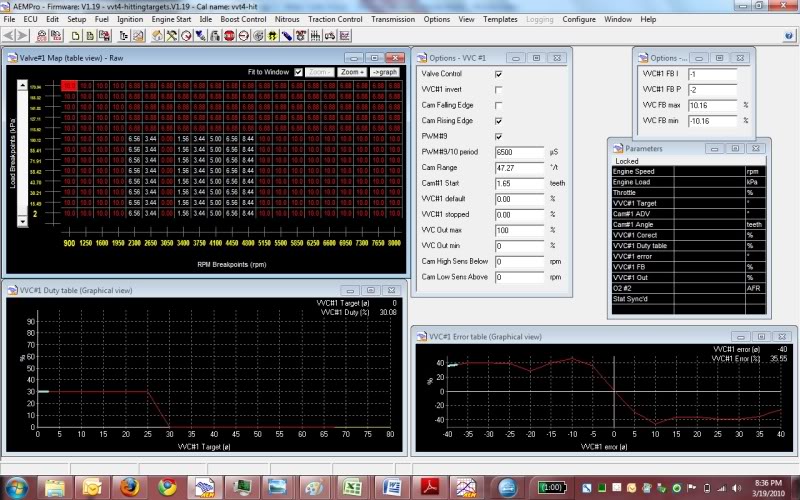Toggle the Fit to Window checkbox
800x500 pixels.
[x=298, y=72]
